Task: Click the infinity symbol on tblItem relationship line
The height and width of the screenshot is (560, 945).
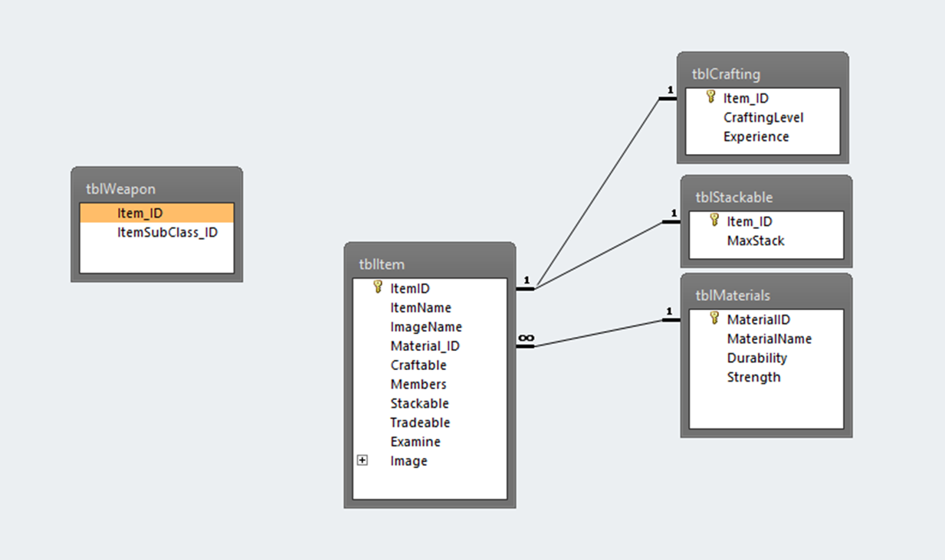Action: pos(526,337)
